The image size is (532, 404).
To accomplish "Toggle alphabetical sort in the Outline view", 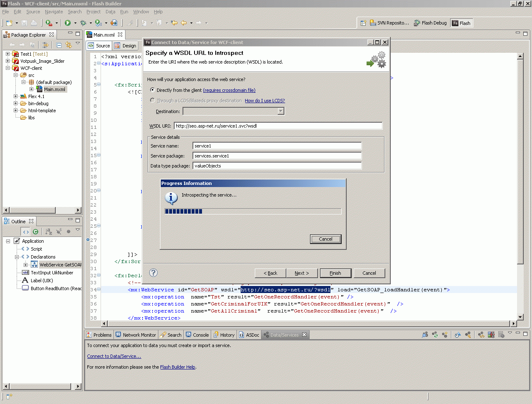I will (49, 232).
